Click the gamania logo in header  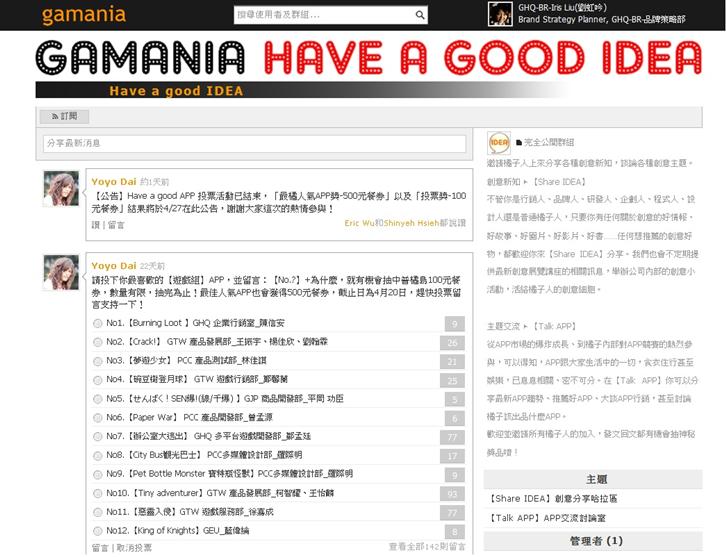pyautogui.click(x=84, y=14)
